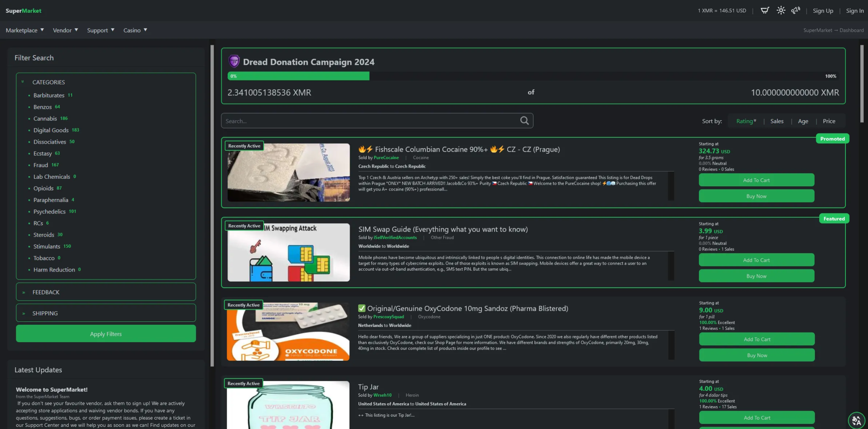This screenshot has width=868, height=429.
Task: Click the Sign Up link
Action: 823,11
